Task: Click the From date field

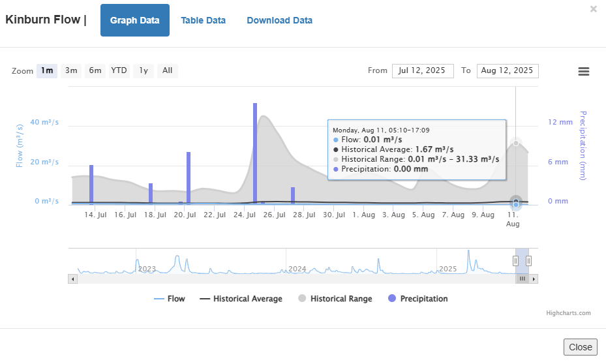Action: coord(422,70)
